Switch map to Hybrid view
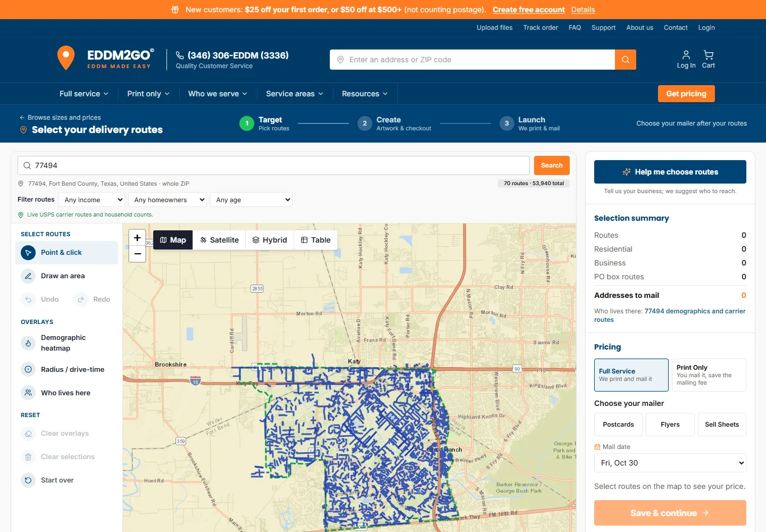The image size is (766, 532). click(270, 240)
